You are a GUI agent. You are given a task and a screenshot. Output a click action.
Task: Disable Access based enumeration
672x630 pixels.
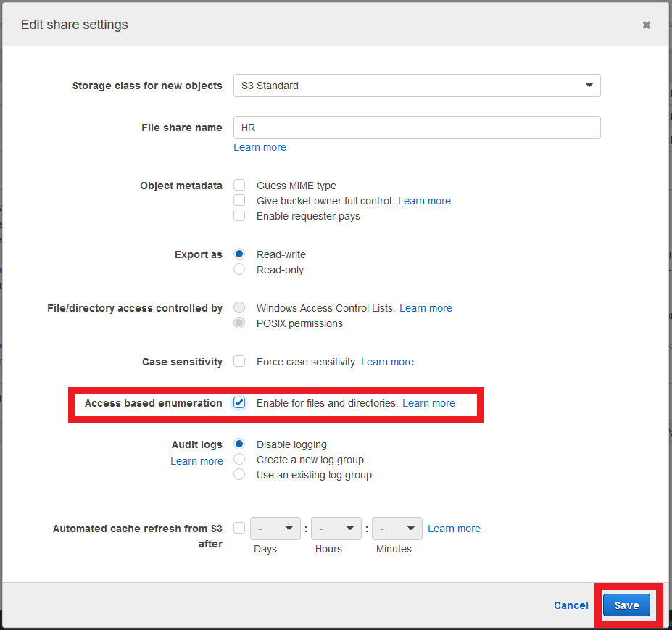coord(239,402)
